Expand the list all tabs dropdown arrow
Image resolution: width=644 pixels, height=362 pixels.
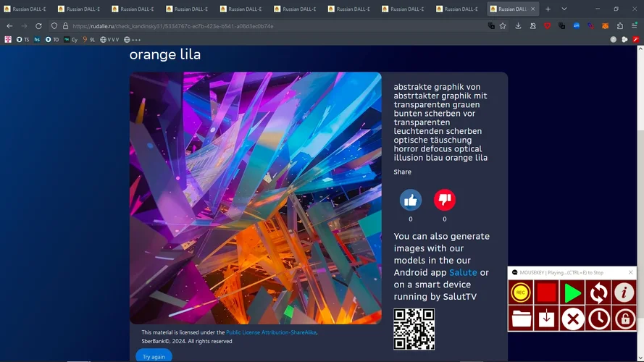click(x=564, y=9)
